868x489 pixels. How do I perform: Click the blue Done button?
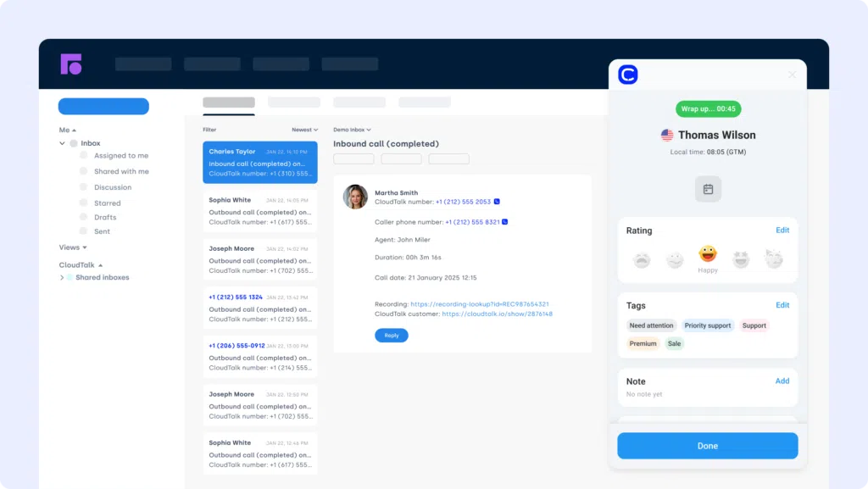coord(707,446)
